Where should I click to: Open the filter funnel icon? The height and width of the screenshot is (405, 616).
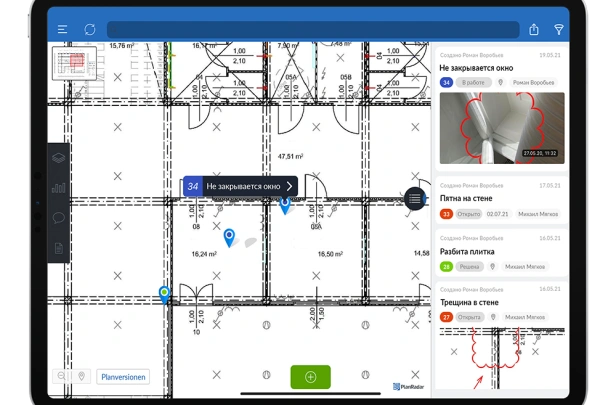coord(559,29)
